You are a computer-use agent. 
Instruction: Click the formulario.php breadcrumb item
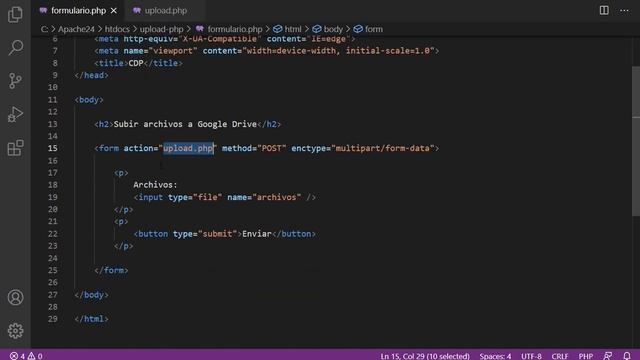click(x=229, y=29)
